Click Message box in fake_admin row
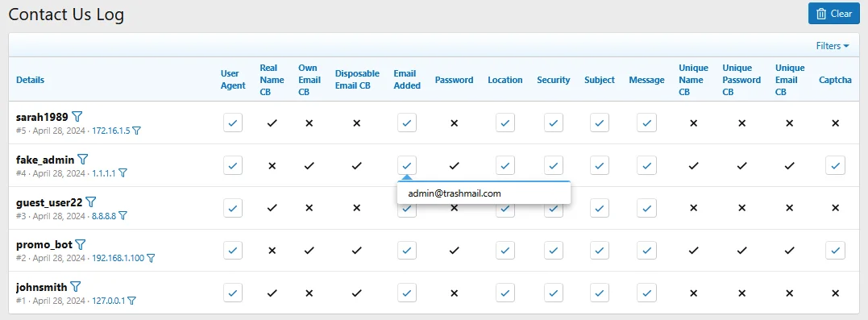 click(646, 165)
